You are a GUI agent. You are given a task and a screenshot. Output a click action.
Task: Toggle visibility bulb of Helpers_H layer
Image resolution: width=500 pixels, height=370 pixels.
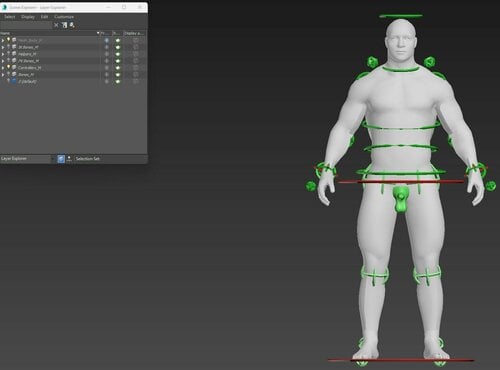click(x=9, y=54)
